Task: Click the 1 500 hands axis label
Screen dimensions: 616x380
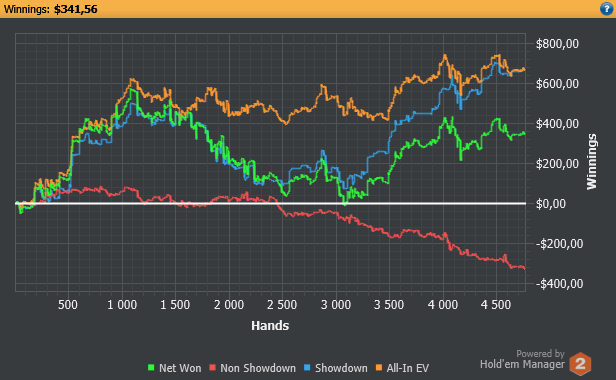Action: 175,305
